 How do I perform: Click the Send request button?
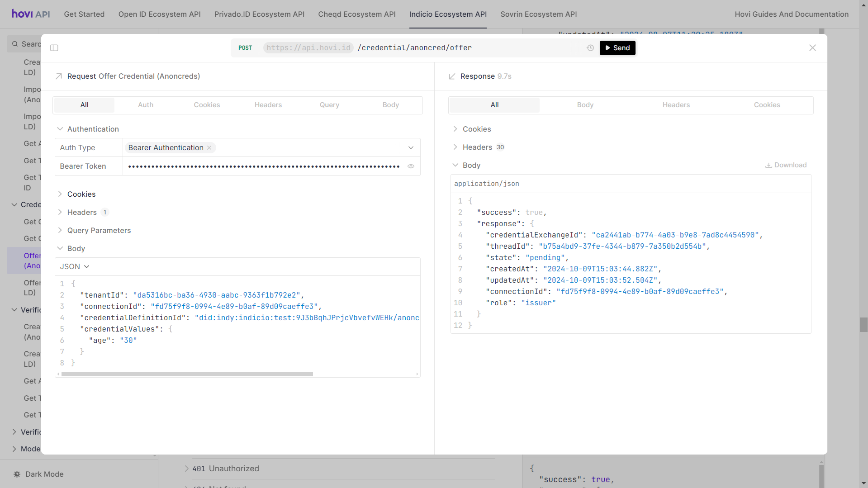617,48
